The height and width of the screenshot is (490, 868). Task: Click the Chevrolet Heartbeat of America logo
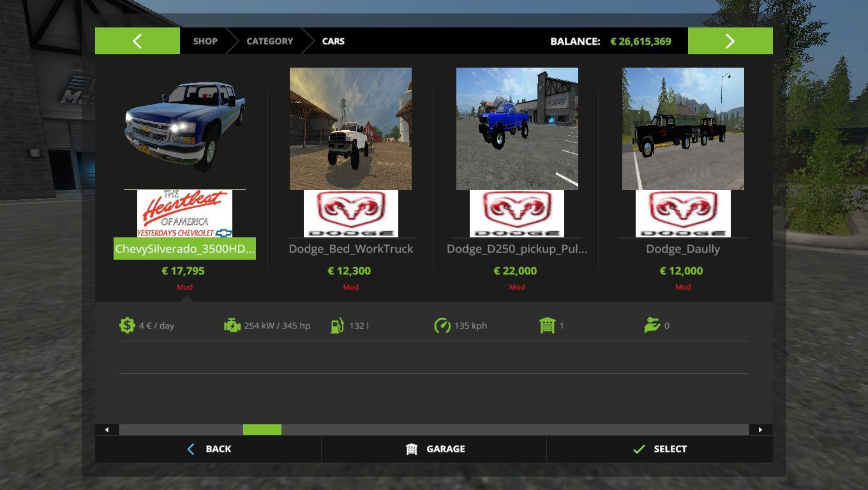coord(184,214)
